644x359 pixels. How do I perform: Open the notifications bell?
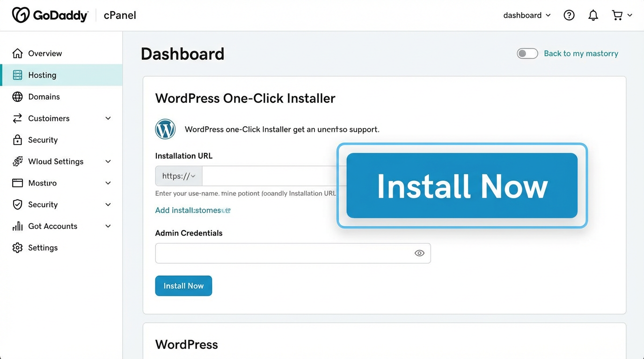coord(593,14)
